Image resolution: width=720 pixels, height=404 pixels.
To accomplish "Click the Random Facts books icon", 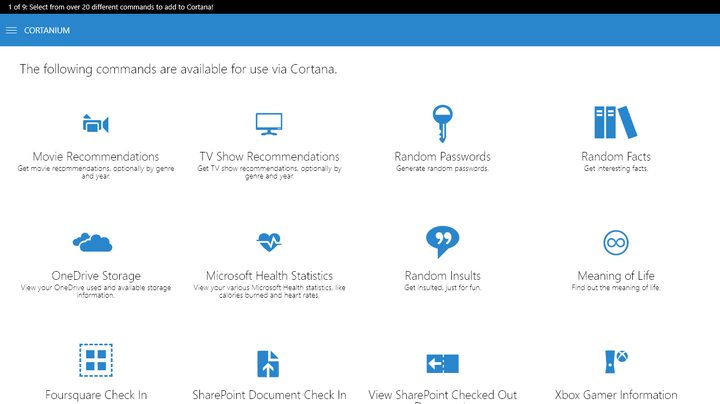I will click(x=616, y=122).
